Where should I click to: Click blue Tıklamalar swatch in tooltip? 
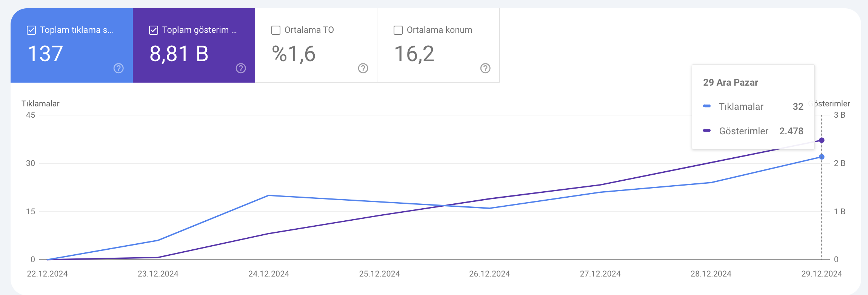pyautogui.click(x=707, y=106)
